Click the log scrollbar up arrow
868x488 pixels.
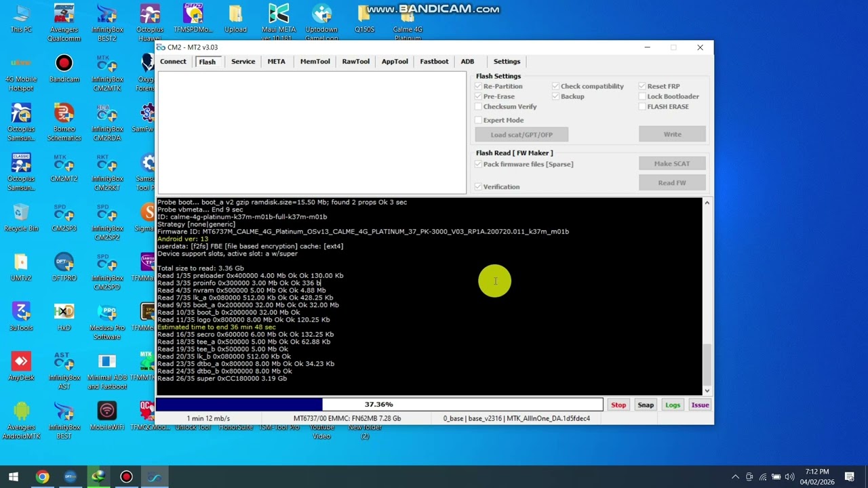pos(707,203)
